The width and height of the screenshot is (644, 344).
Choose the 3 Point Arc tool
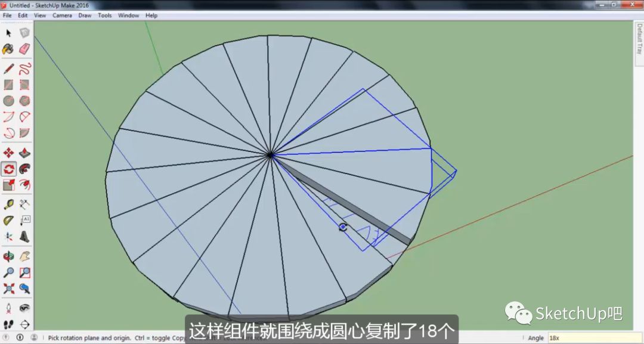pos(8,133)
